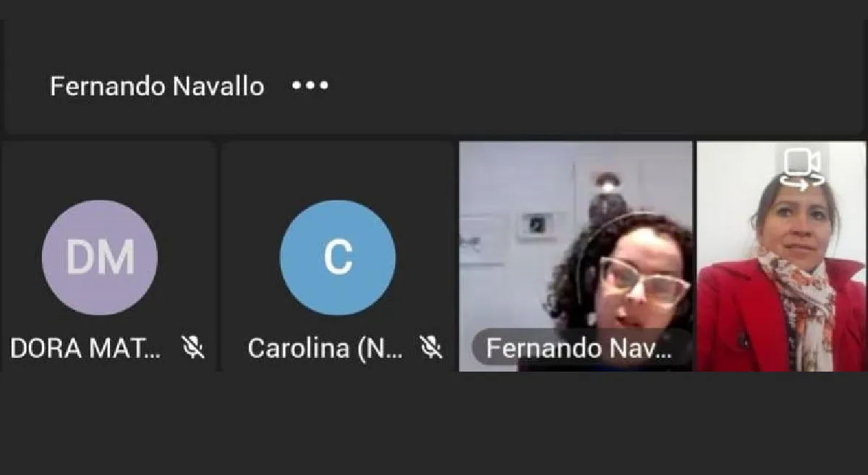
Task: Click DORA MAT's muted microphone icon
Action: [192, 348]
